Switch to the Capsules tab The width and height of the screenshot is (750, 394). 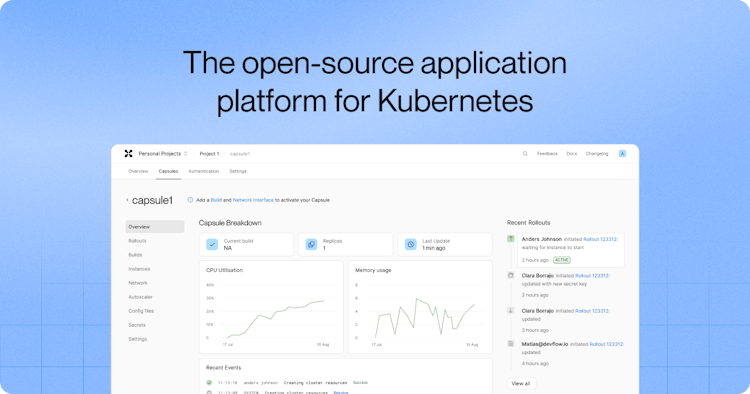(x=168, y=171)
